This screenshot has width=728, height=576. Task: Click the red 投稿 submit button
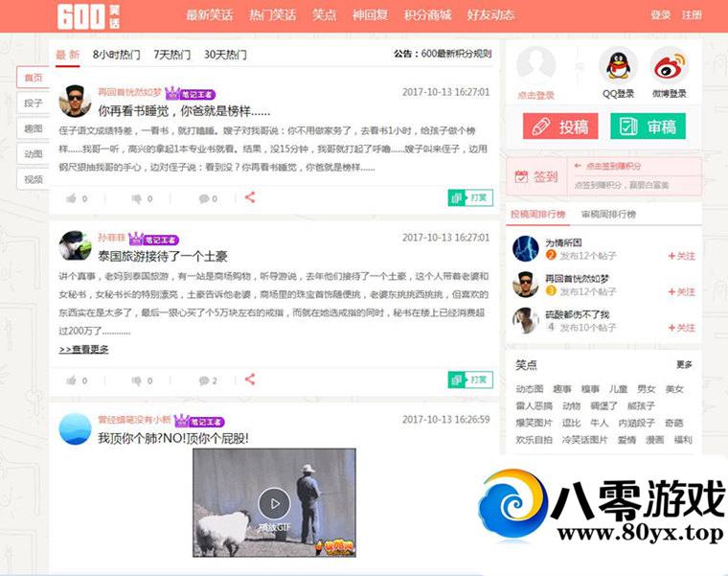coord(560,127)
